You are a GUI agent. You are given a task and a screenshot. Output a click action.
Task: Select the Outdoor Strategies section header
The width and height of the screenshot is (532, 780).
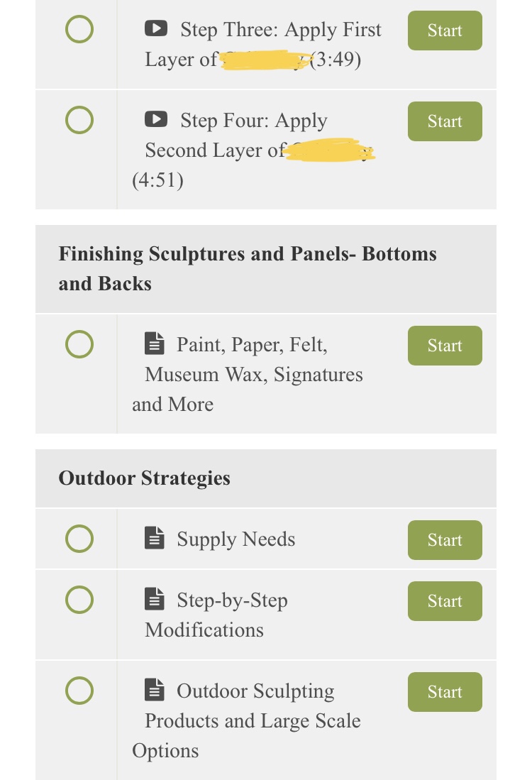(x=266, y=478)
